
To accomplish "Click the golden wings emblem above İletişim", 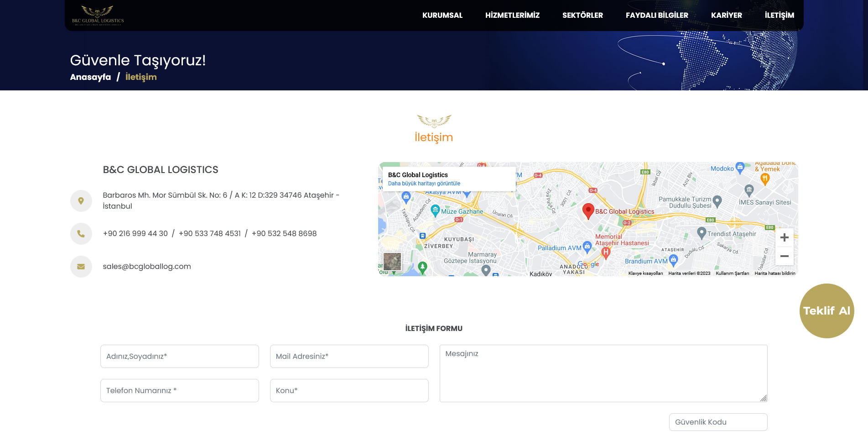I will point(434,121).
